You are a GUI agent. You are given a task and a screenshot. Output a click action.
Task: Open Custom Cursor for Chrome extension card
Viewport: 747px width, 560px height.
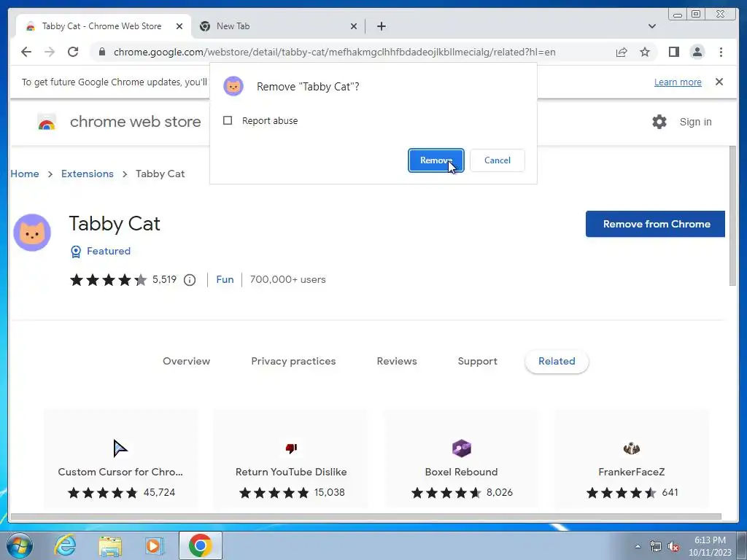coord(120,460)
